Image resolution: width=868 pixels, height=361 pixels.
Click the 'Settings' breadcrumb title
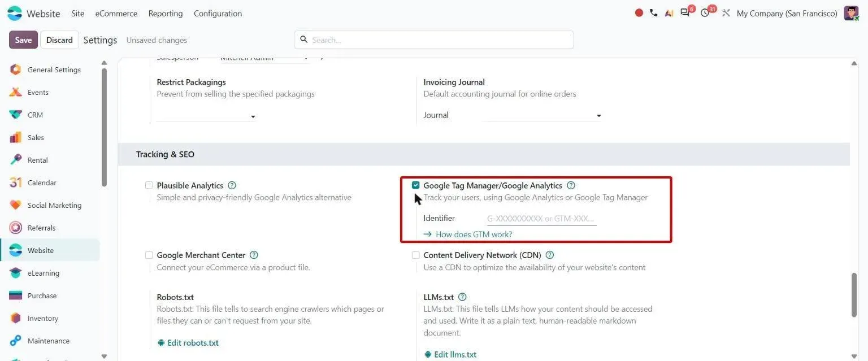click(x=100, y=40)
